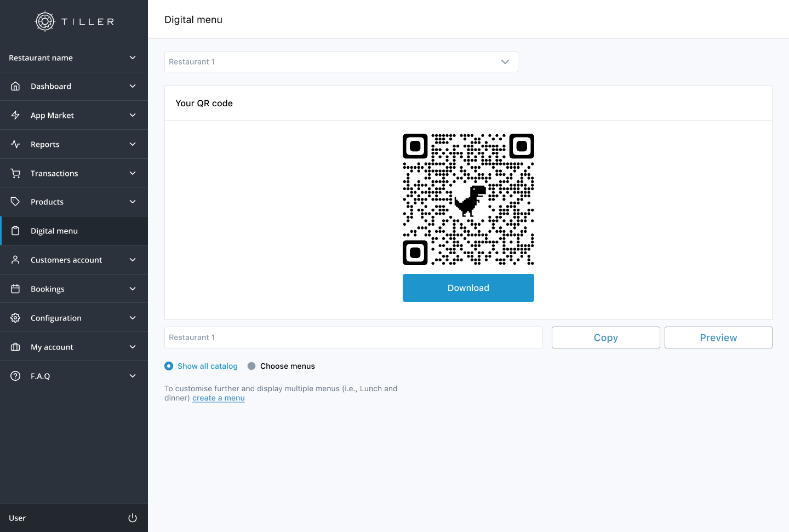
Task: Click the App Market lightning bolt icon
Action: (15, 115)
